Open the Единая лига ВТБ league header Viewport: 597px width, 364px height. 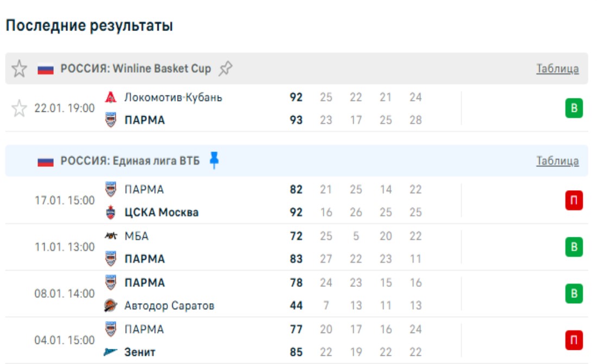130,161
